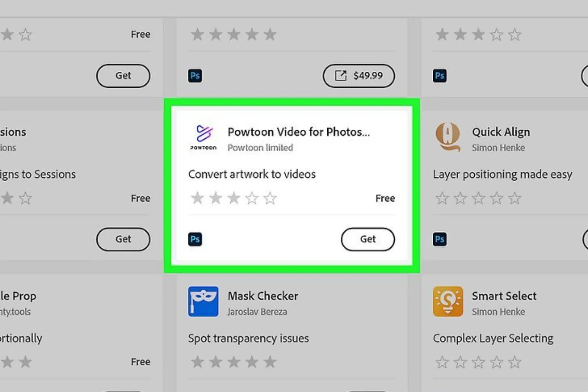Click the Ps badge on the Quick Align card
The width and height of the screenshot is (588, 392).
439,239
